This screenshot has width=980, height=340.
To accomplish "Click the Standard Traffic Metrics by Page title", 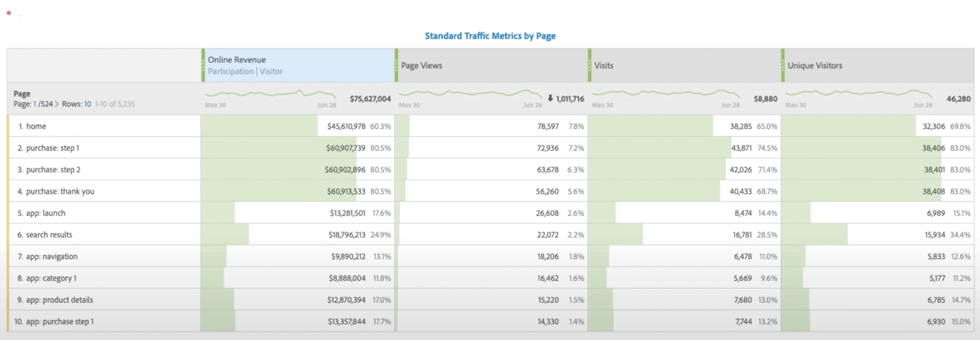I will tap(490, 36).
